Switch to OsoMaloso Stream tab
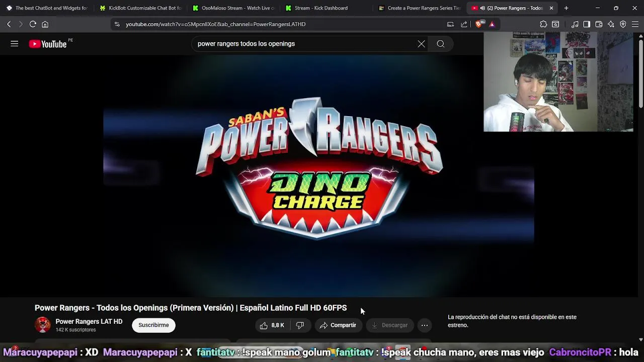Image resolution: width=644 pixels, height=362 pixels. tap(233, 8)
